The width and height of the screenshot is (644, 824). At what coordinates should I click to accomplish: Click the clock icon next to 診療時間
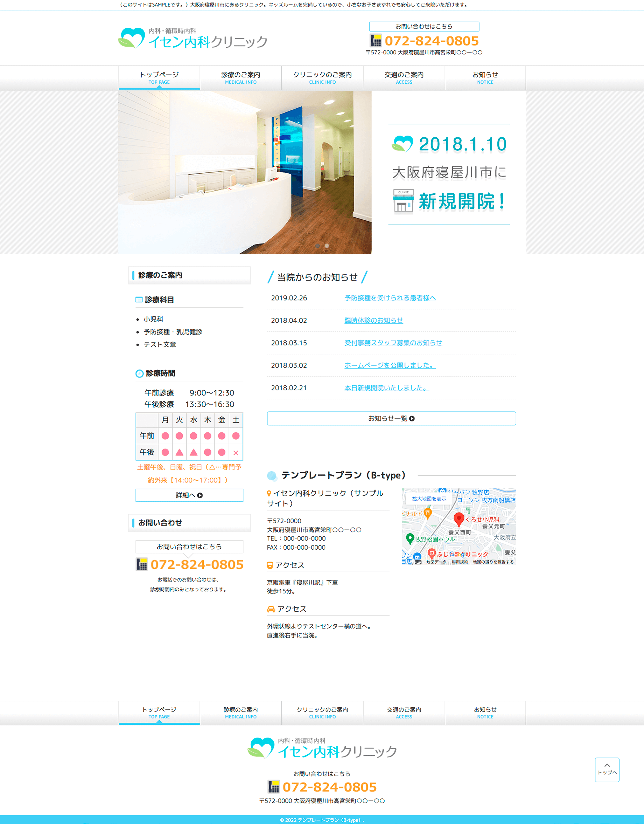(140, 373)
